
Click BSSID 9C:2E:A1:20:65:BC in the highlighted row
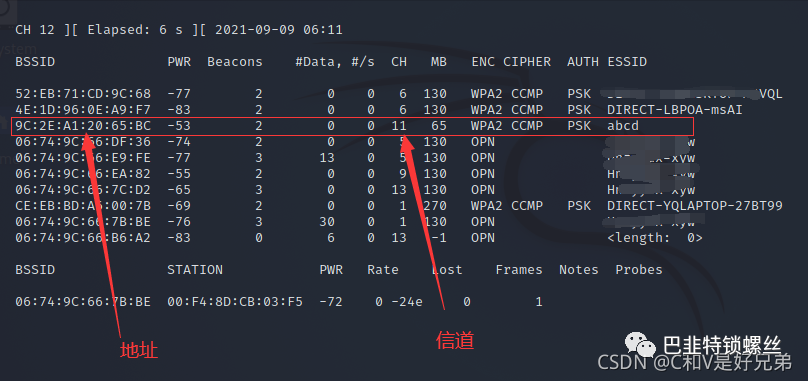pos(83,126)
